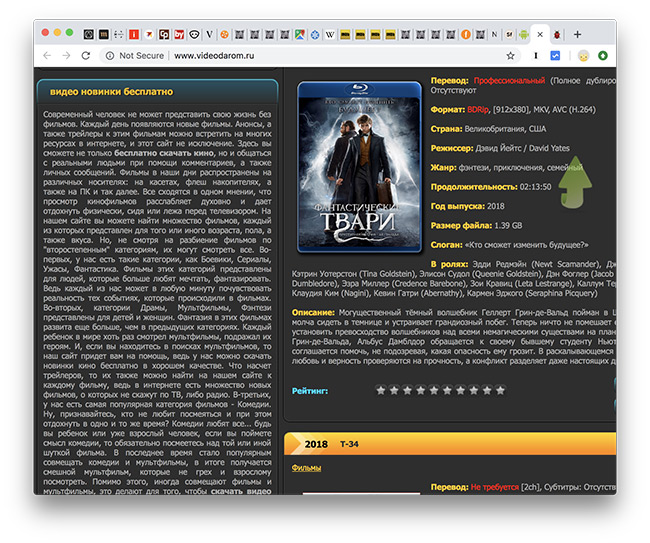Viewport: 650px width, 543px height.
Task: Click the "Жанр:" label
Action: (x=443, y=167)
